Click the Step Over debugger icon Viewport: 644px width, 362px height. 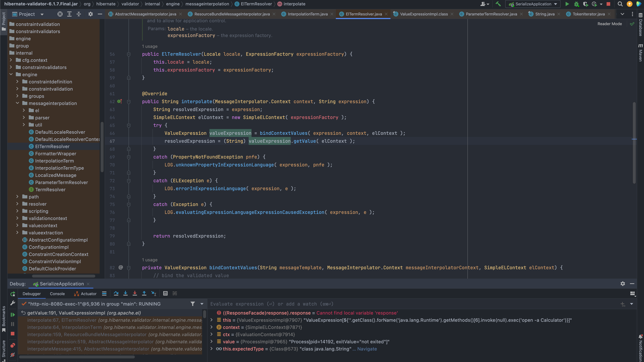pos(116,294)
